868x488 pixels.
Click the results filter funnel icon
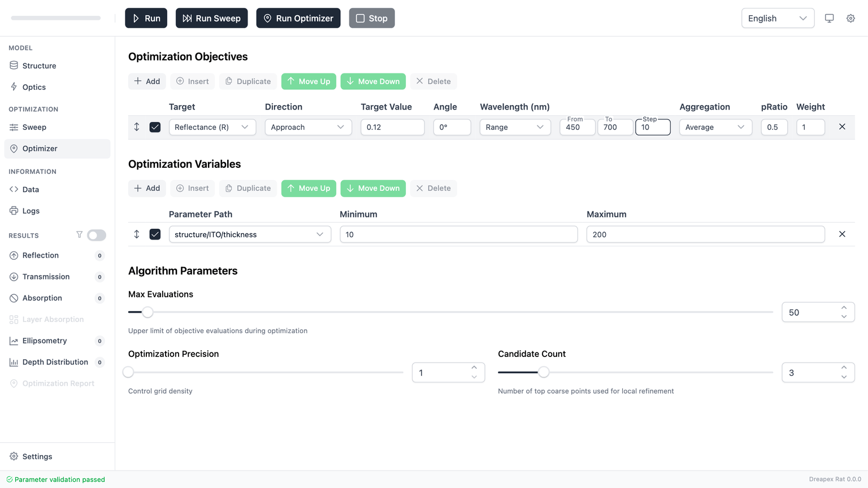point(79,235)
